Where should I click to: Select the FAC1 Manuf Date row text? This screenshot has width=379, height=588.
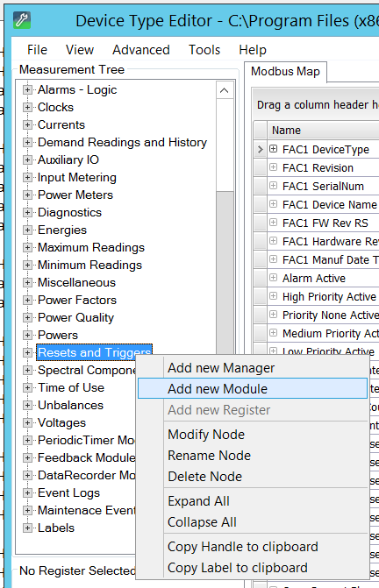click(331, 260)
